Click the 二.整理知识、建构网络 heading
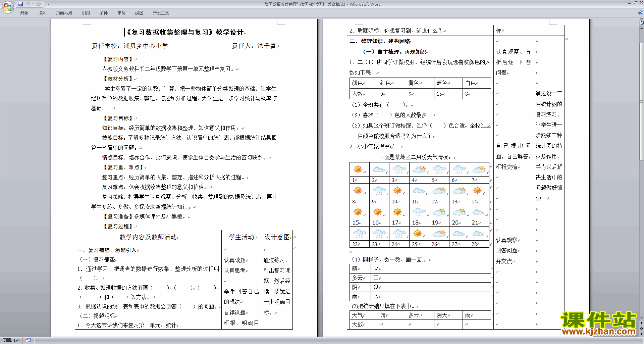Screen dimensions: 644x344 coord(380,41)
